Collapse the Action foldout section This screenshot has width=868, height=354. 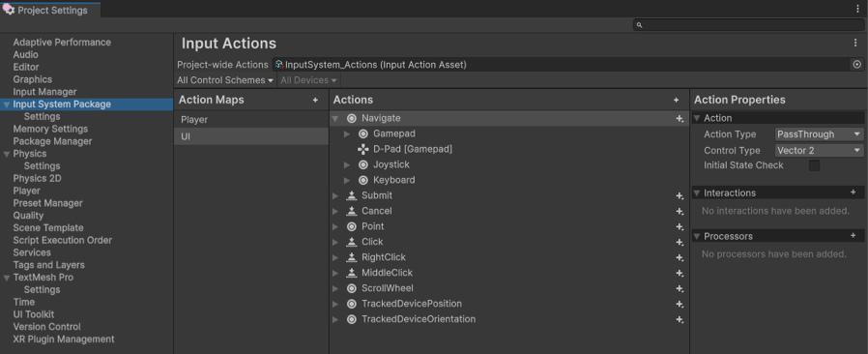pos(697,119)
